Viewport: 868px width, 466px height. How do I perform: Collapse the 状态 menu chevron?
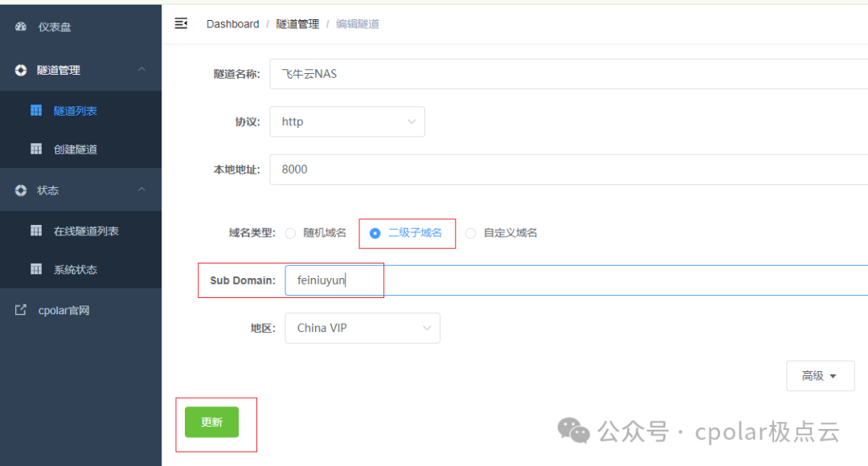141,190
